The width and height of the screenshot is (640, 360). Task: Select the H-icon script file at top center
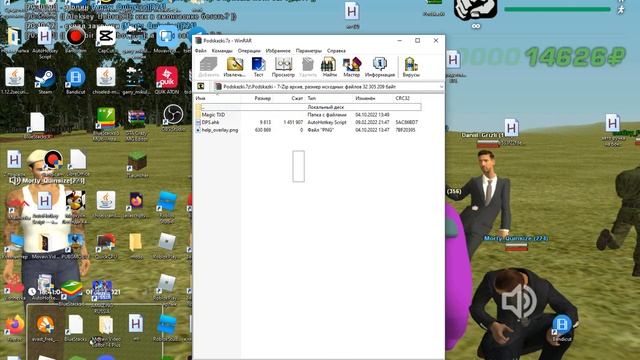(x=352, y=15)
